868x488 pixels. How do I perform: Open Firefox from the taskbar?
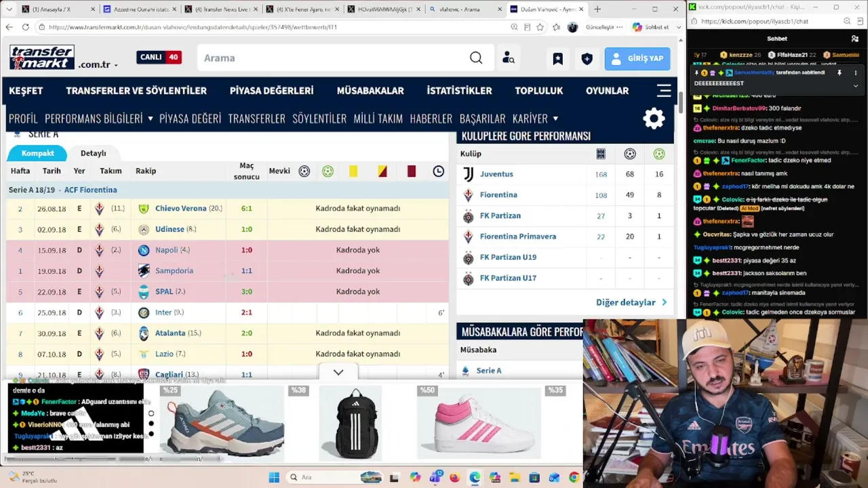454,477
